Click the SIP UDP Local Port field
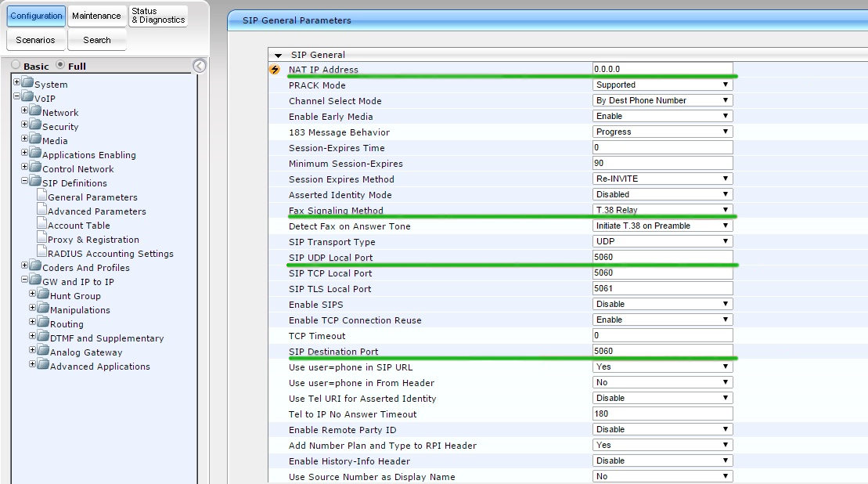 [662, 257]
